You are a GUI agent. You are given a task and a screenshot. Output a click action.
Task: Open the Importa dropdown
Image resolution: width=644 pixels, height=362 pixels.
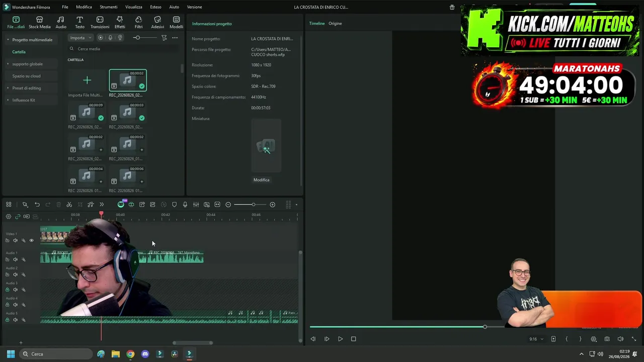[80, 38]
